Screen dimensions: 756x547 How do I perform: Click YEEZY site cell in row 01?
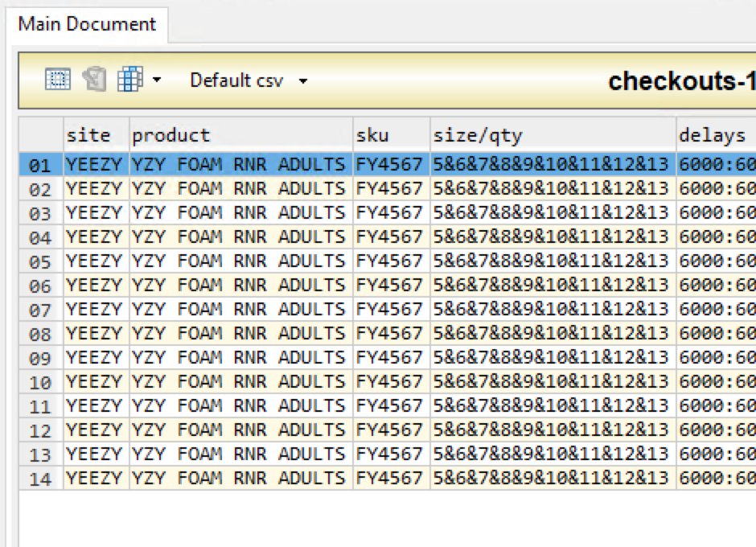point(97,164)
